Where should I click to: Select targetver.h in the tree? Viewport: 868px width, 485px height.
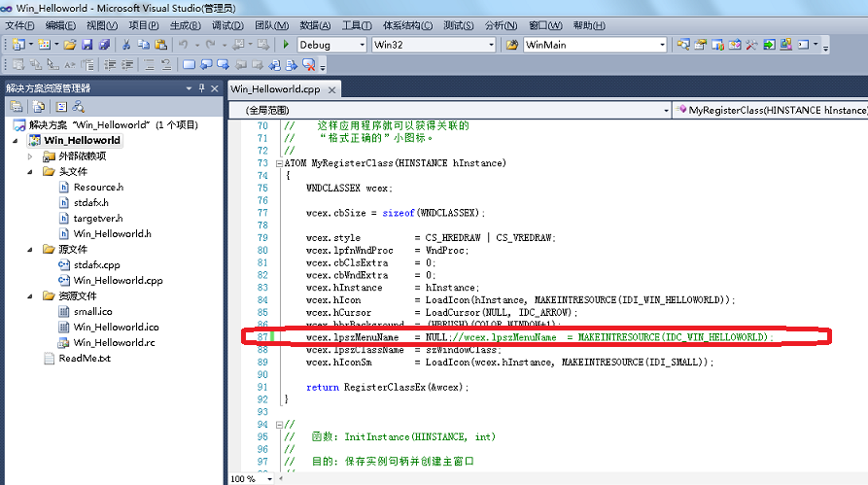pos(98,218)
